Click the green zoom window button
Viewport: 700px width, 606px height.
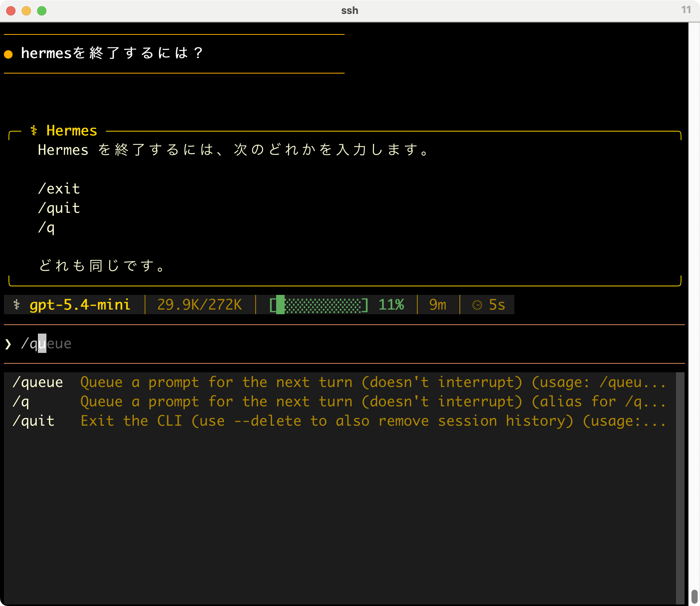[42, 10]
